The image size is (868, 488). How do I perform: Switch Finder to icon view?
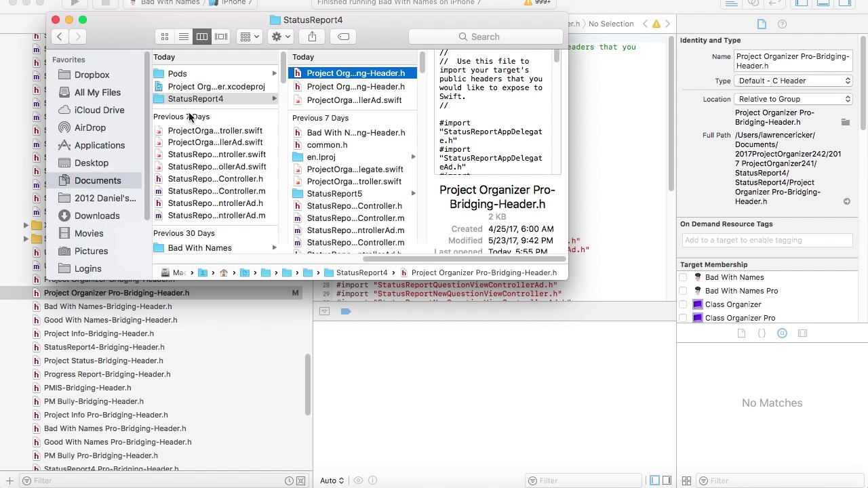(165, 37)
